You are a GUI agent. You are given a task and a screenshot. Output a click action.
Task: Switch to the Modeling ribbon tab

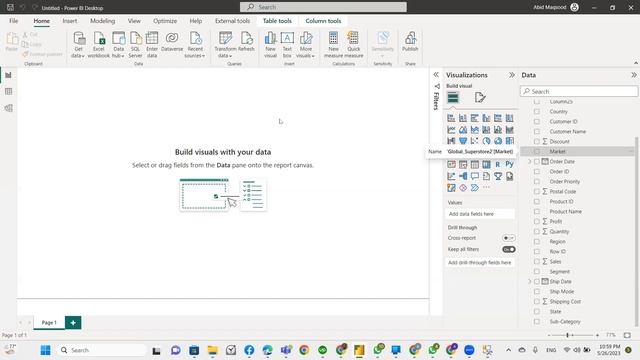click(102, 21)
